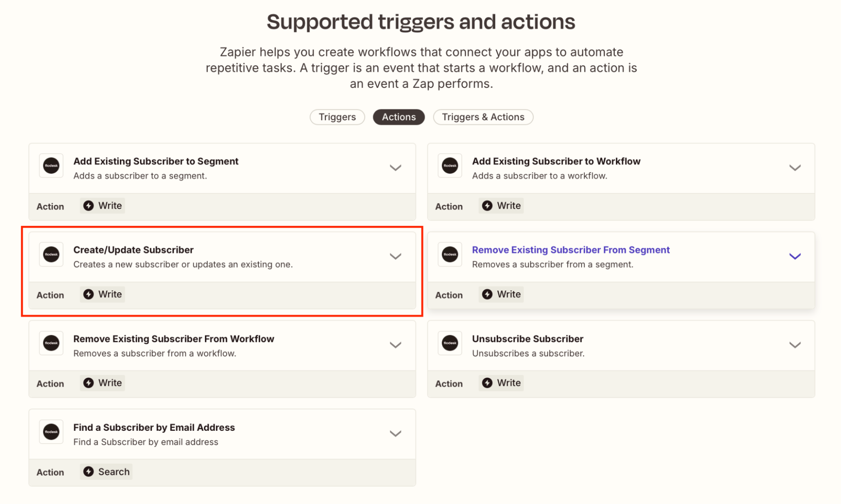Expand Add Existing Subscriber to Workflow chevron
This screenshot has width=841, height=504.
tap(794, 168)
